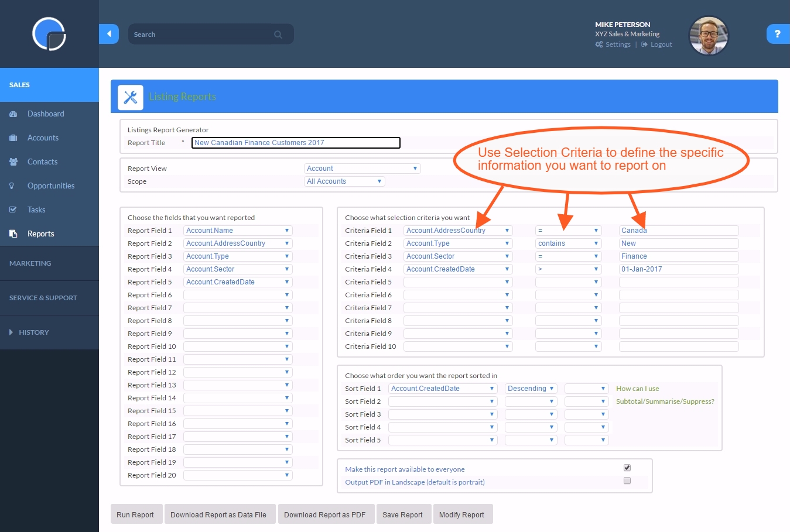Expand the History section arrow

pyautogui.click(x=11, y=332)
